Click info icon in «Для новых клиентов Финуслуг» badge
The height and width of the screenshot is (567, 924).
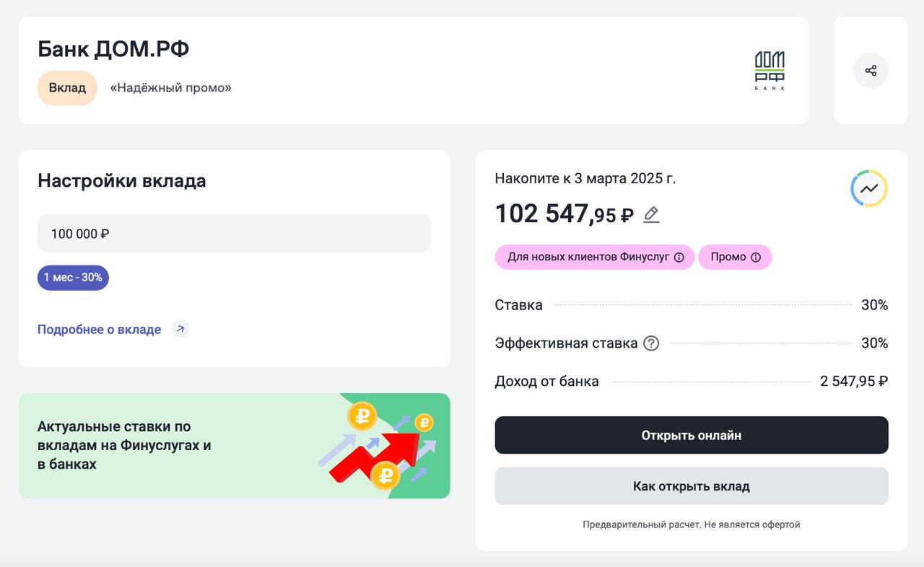pos(679,258)
